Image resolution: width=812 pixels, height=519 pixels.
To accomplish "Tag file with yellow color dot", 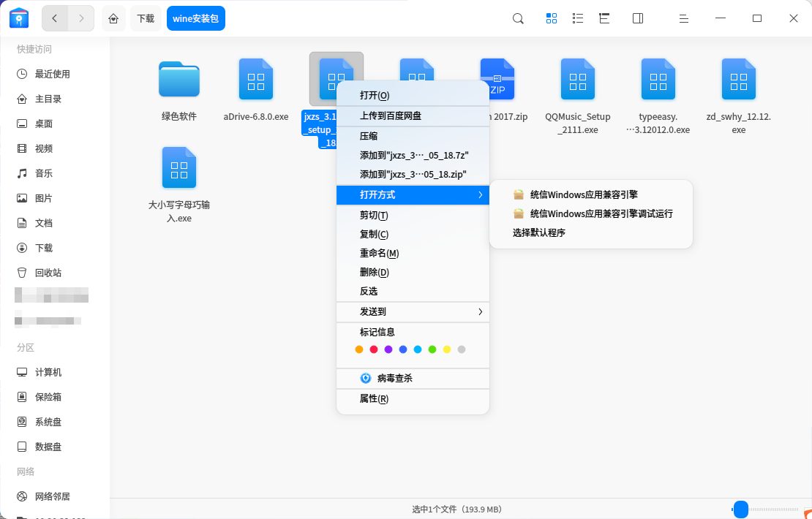I will pyautogui.click(x=447, y=349).
